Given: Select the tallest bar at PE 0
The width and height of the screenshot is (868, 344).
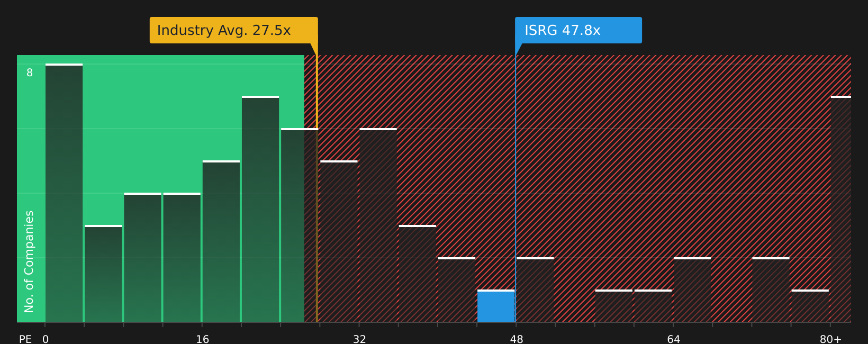Looking at the screenshot, I should [64, 193].
